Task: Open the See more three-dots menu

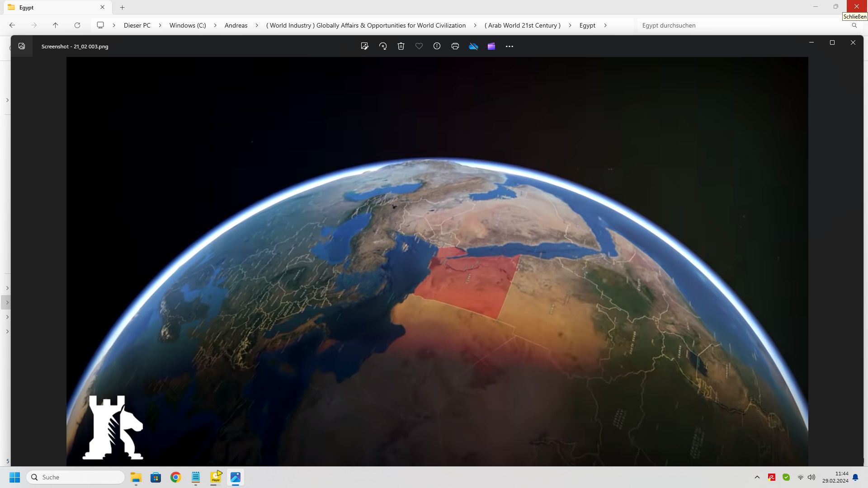Action: (509, 46)
